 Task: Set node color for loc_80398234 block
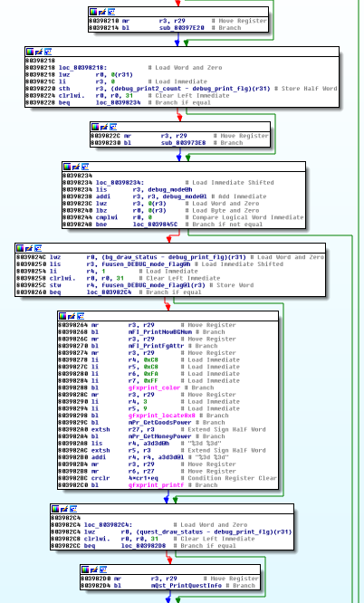[67, 167]
